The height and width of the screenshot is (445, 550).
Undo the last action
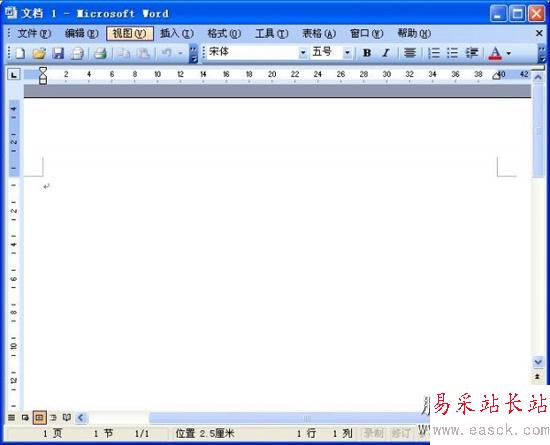coord(166,53)
